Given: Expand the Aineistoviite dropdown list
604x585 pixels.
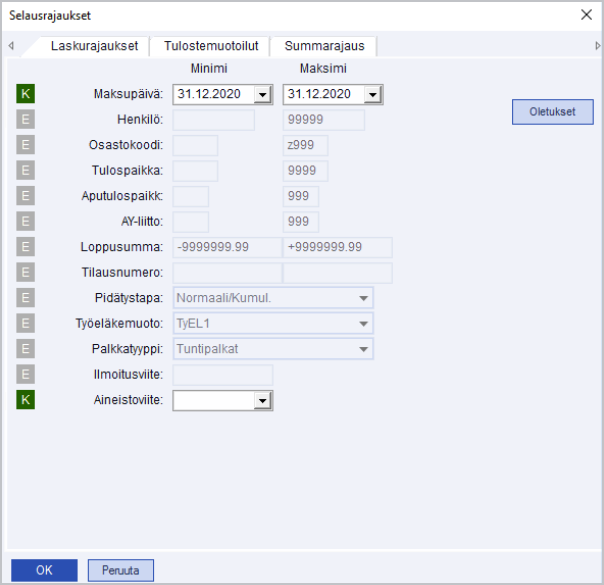Looking at the screenshot, I should pyautogui.click(x=262, y=401).
